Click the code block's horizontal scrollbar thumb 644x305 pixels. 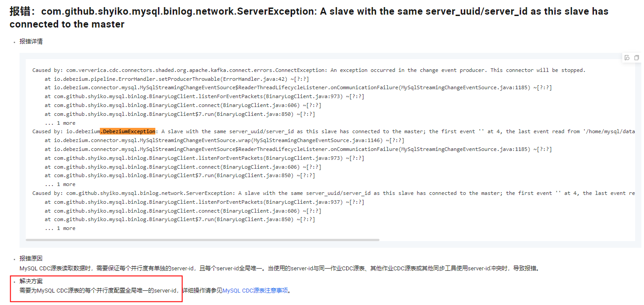[202, 240]
